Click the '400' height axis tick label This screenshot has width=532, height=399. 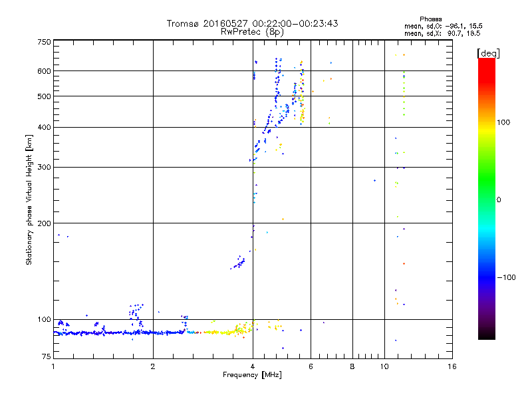click(x=44, y=128)
